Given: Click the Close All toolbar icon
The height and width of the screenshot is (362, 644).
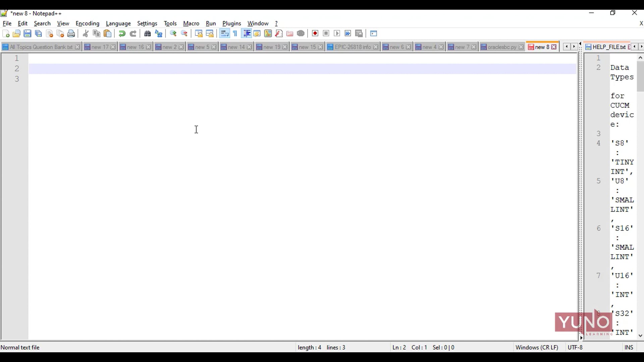Looking at the screenshot, I should click(60, 34).
